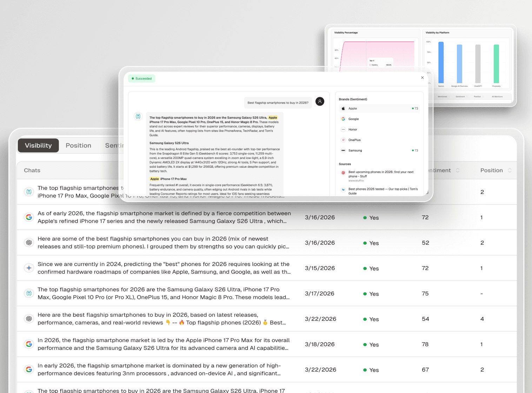
Task: Click the Succeeded status badge
Action: coord(141,78)
